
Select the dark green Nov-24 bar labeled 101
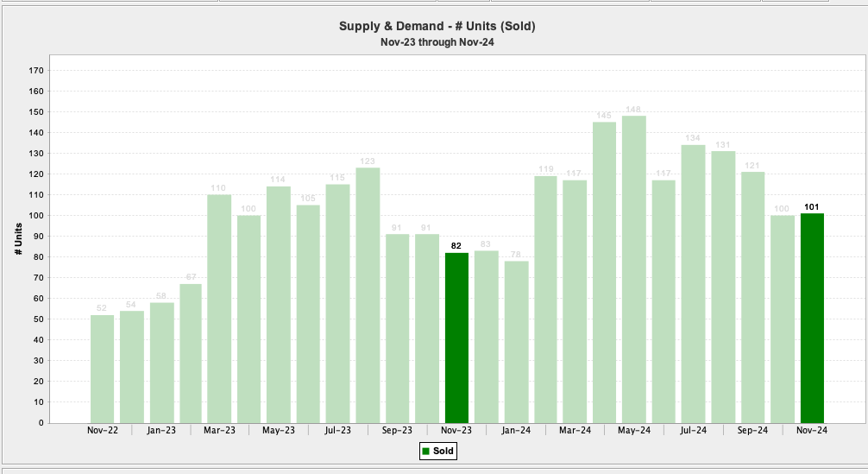point(812,318)
